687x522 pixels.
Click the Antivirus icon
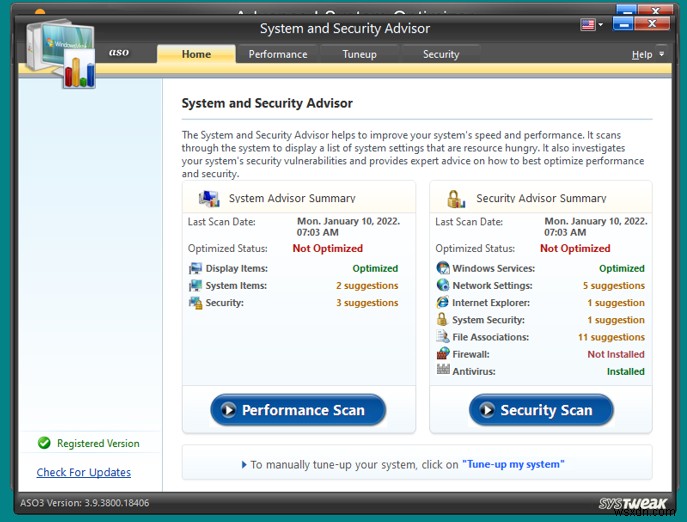(443, 371)
